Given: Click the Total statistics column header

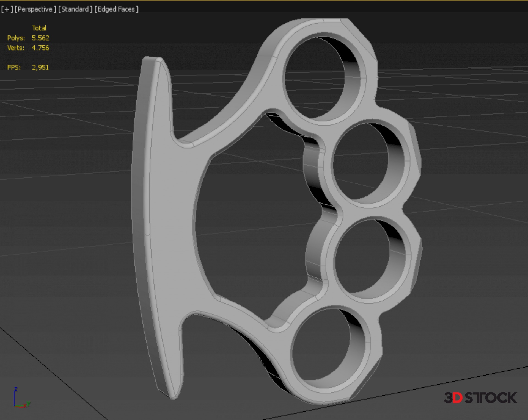Looking at the screenshot, I should (x=39, y=28).
